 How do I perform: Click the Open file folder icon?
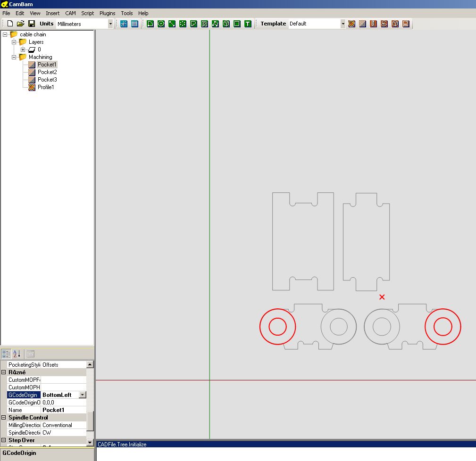tap(20, 24)
